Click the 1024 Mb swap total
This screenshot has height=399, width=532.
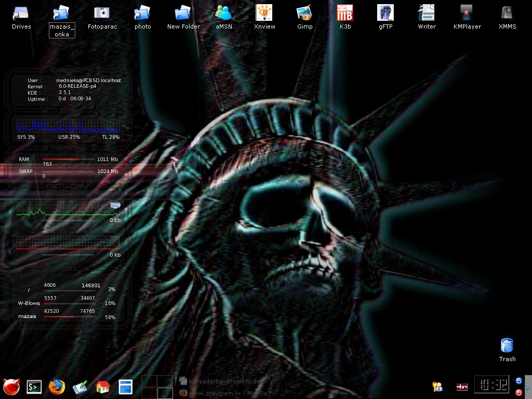[108, 171]
